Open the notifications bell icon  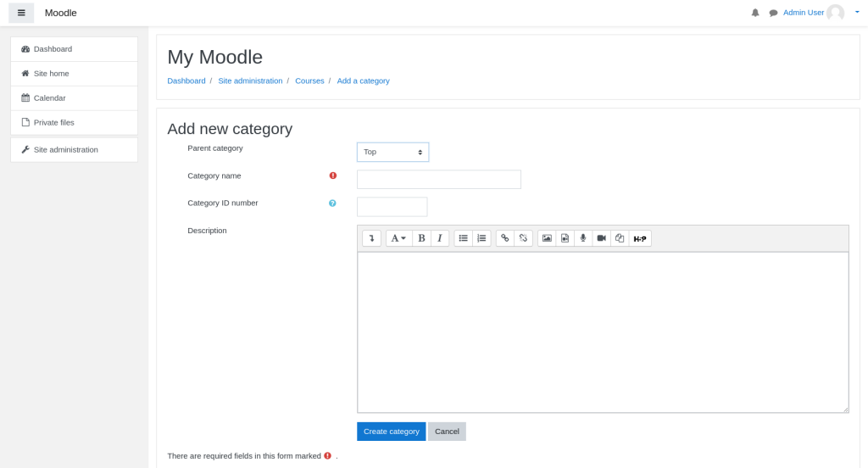pyautogui.click(x=755, y=13)
